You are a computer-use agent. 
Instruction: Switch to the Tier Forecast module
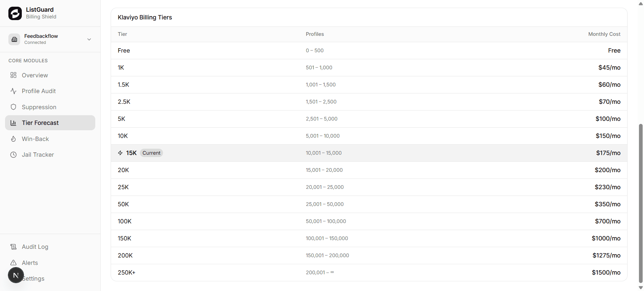[x=40, y=123]
